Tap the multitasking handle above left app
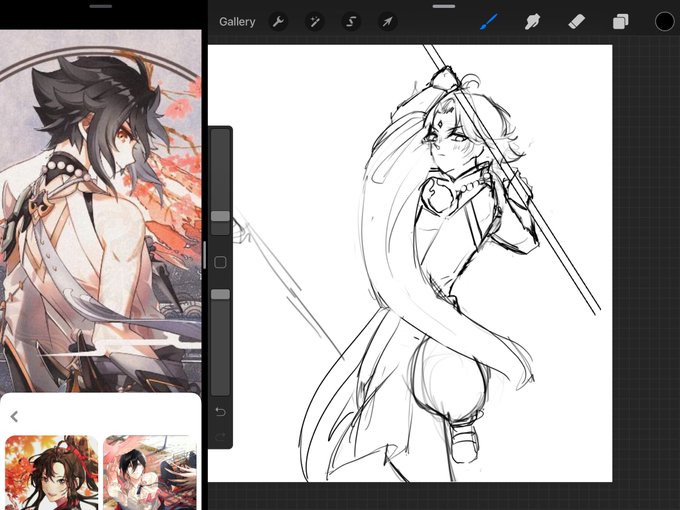The height and width of the screenshot is (510, 680). (x=101, y=7)
